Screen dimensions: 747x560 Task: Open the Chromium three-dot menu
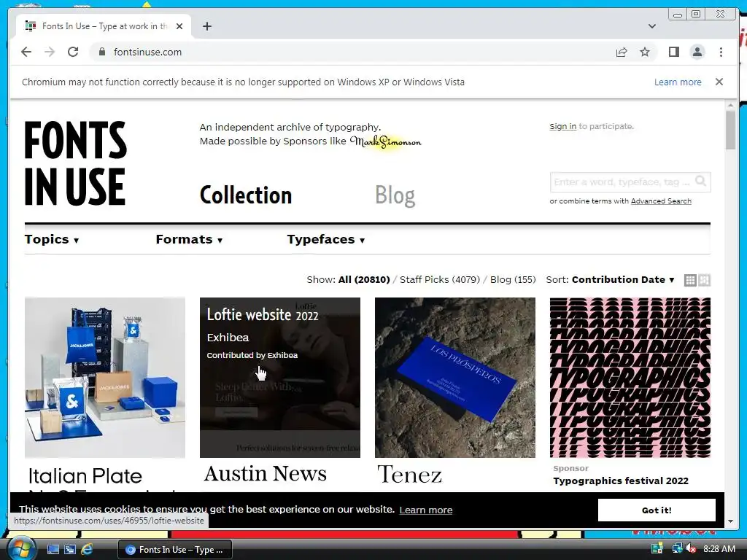tap(721, 52)
